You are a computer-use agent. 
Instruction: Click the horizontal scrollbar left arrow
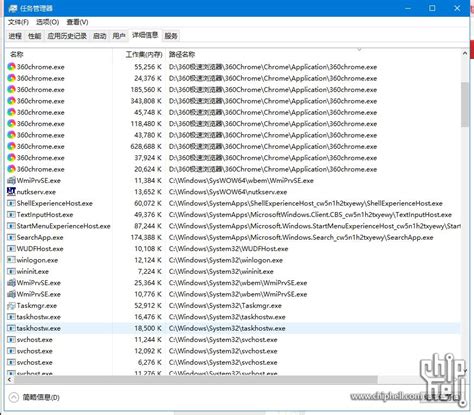(9, 380)
